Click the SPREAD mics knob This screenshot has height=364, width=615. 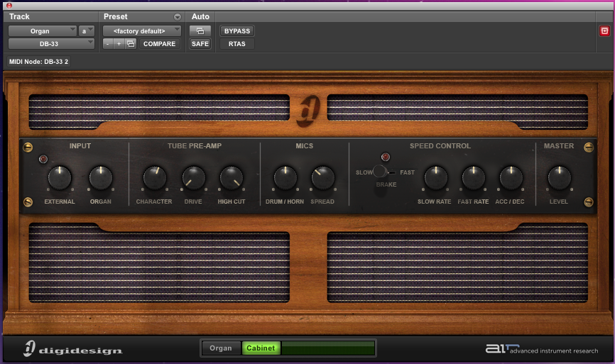pos(323,178)
